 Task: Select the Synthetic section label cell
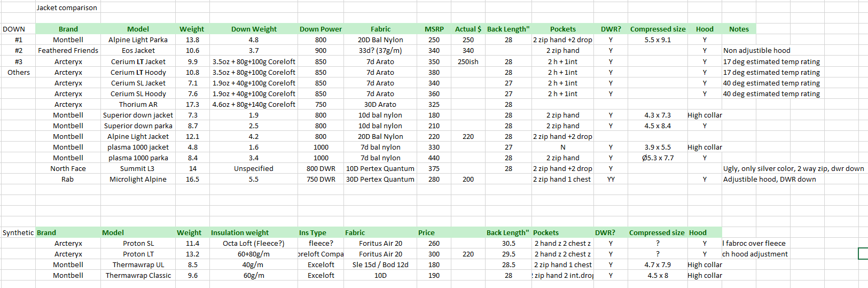18,232
